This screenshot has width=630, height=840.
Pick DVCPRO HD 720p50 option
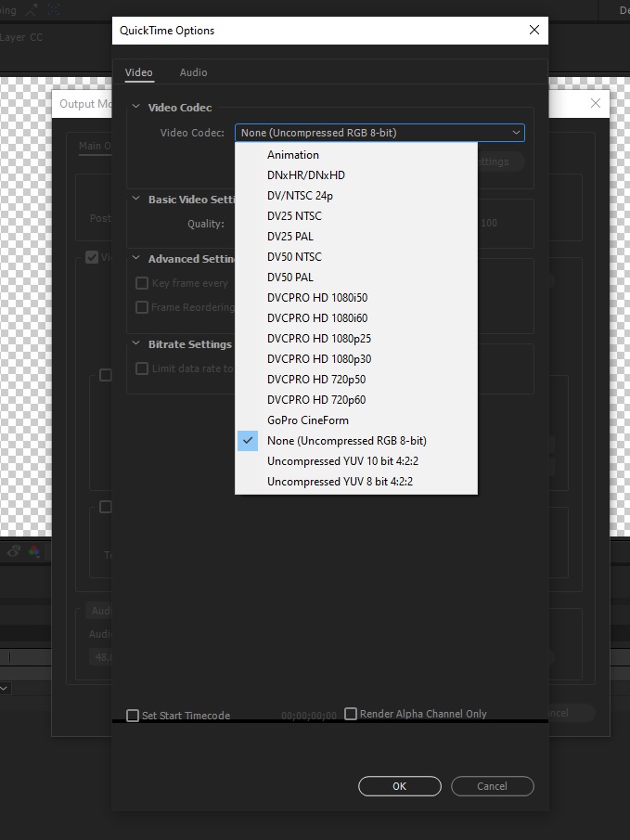tap(356, 380)
